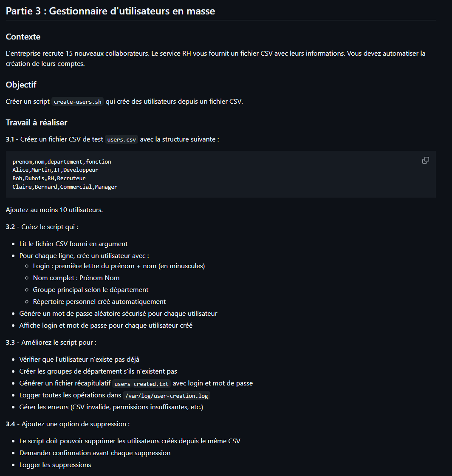Click the bold "3.4" step number
This screenshot has height=476, width=452.
[10, 424]
